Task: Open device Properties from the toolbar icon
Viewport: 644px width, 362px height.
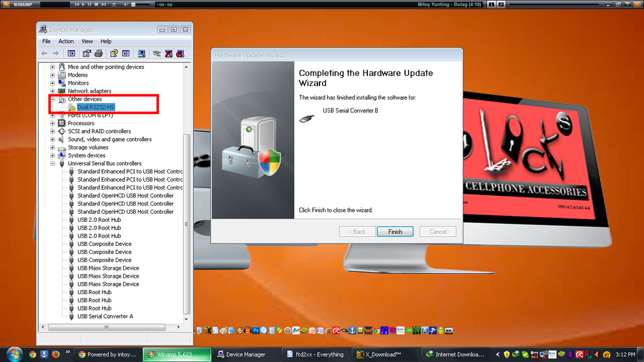Action: coord(87,53)
